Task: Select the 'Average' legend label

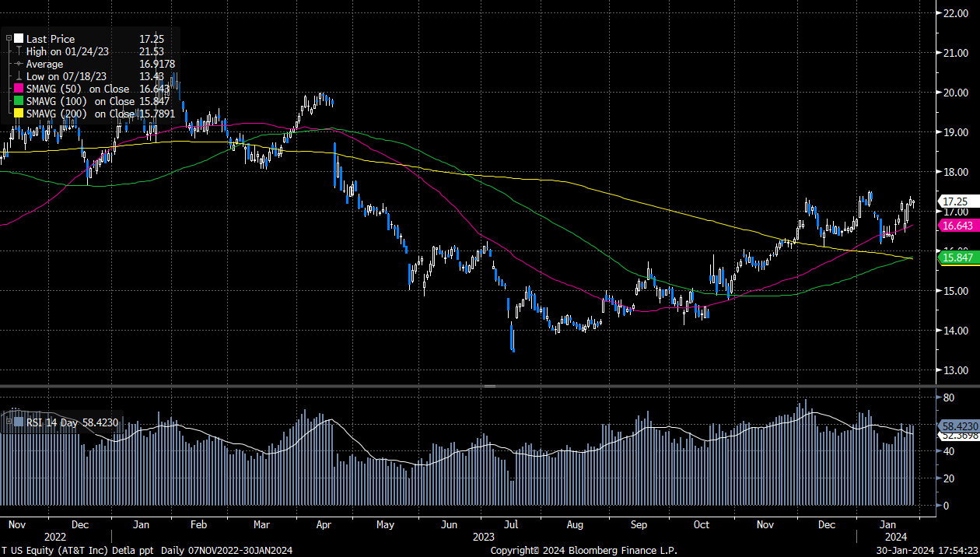Action: 44,64
